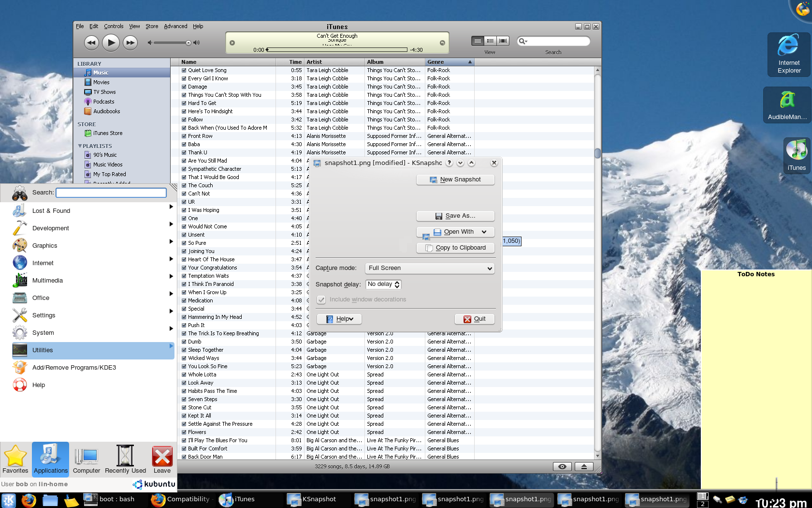Expand Lost & Found submenu
The width and height of the screenshot is (812, 508).
[x=171, y=207]
